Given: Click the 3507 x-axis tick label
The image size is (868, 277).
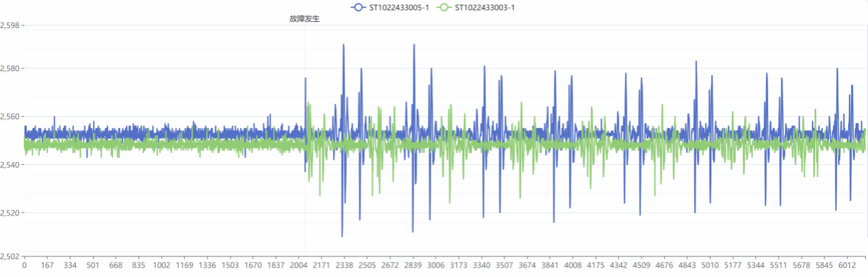Looking at the screenshot, I should pyautogui.click(x=505, y=265).
